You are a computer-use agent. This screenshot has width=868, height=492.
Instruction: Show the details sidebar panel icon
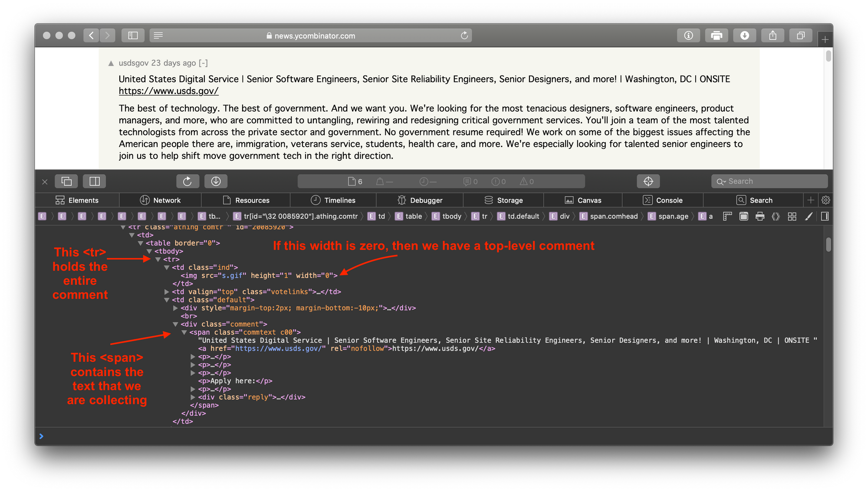(x=825, y=216)
